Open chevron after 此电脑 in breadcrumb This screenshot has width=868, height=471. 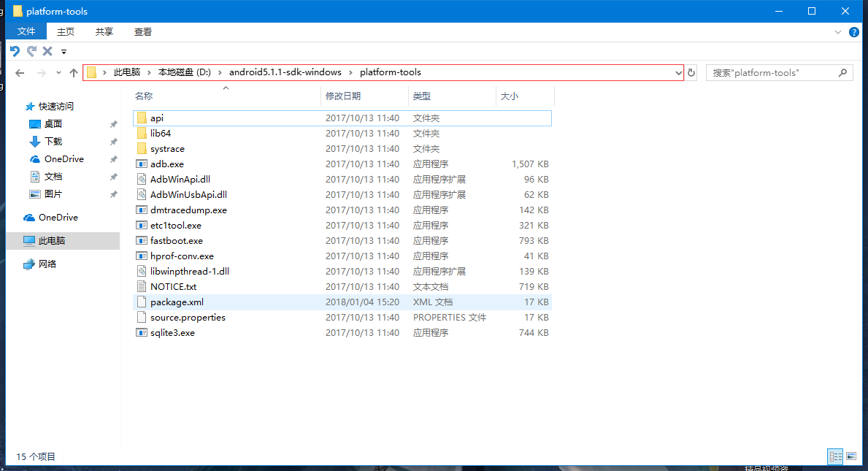coord(149,72)
